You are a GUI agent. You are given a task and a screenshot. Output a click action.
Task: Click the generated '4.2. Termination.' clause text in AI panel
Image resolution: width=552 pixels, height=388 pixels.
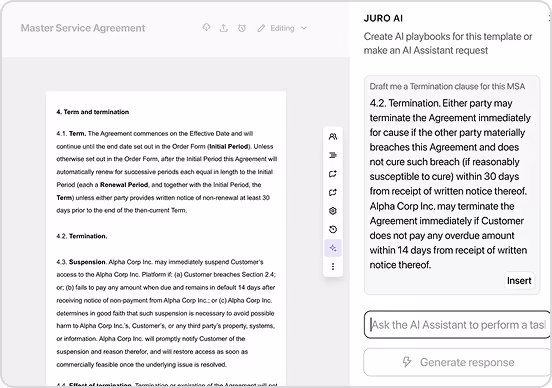click(450, 184)
